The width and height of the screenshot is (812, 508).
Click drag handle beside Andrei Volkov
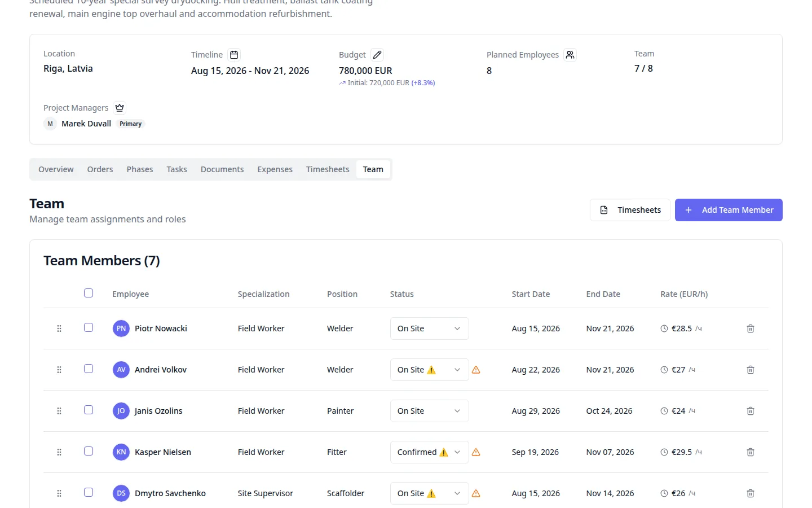click(x=59, y=370)
